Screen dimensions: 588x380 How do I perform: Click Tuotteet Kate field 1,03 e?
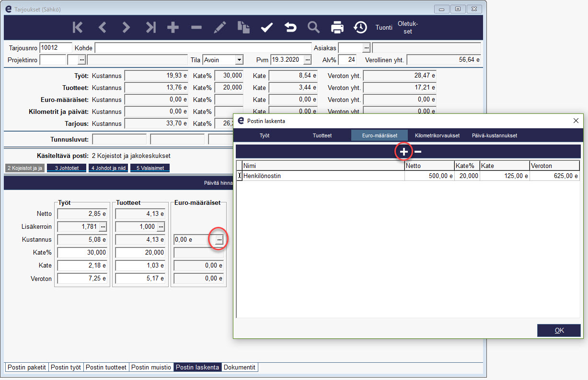[x=140, y=266]
